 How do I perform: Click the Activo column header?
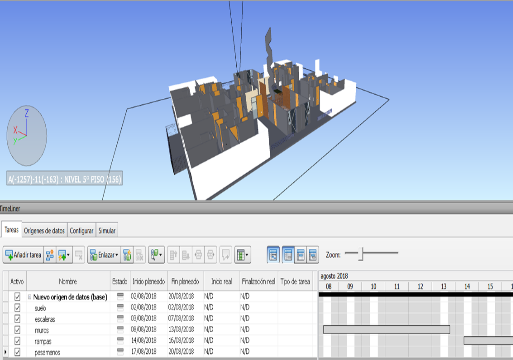click(x=17, y=281)
